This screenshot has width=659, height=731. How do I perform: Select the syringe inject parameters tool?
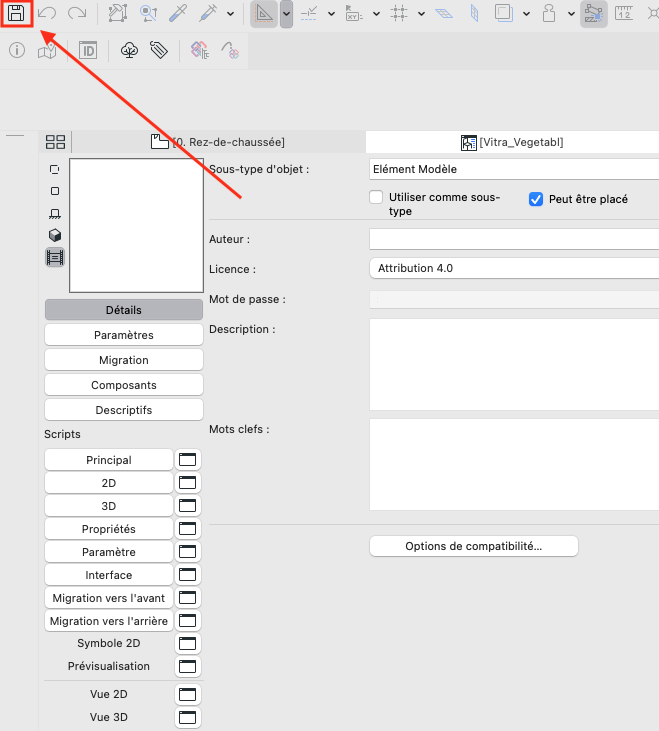tap(208, 14)
